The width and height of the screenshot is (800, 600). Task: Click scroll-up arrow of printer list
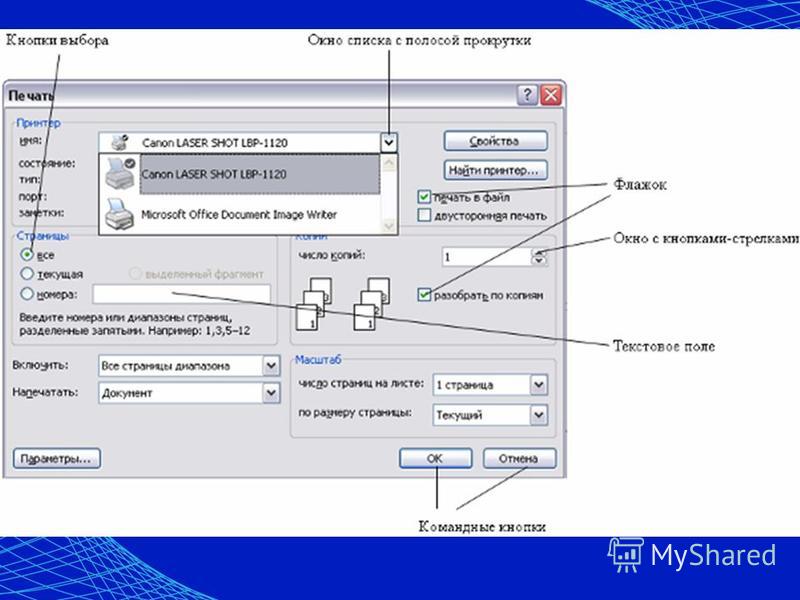coord(389,163)
